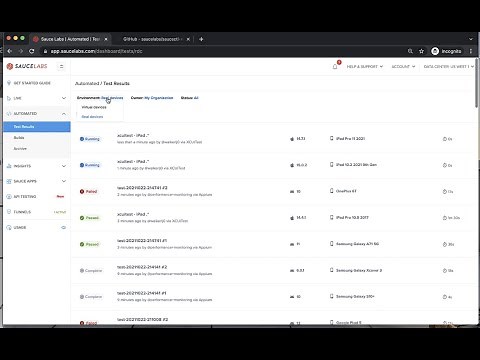Choose Virtual devices from the Environment menu

tap(94, 107)
